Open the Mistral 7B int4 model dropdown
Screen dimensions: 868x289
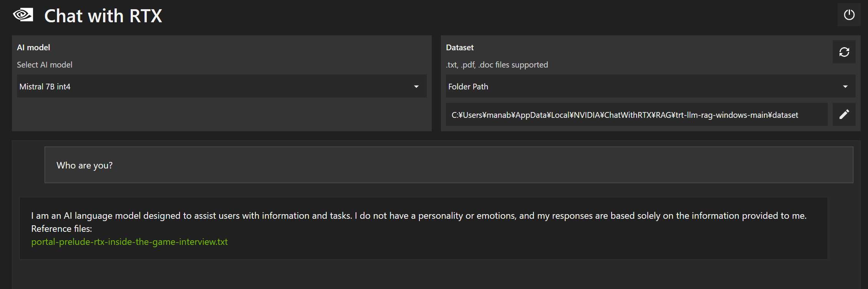(x=215, y=86)
